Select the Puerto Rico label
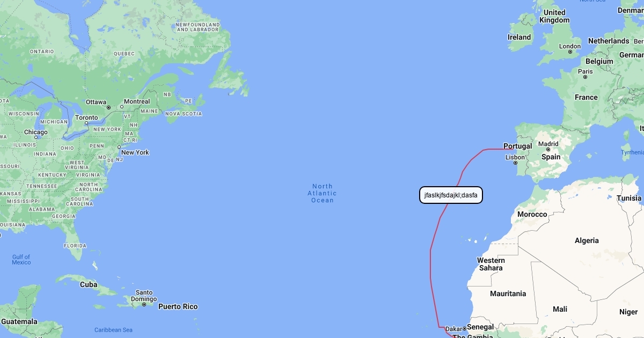644x338 pixels. pos(178,307)
